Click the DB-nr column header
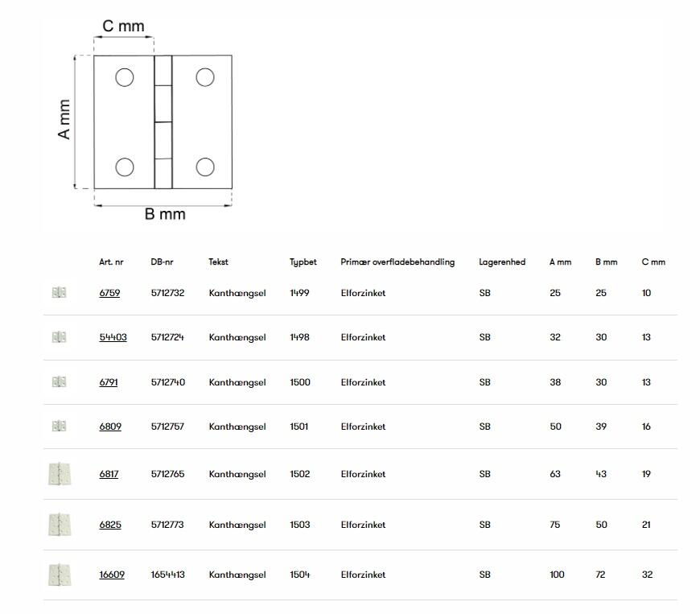This screenshot has width=700, height=614. [x=162, y=262]
